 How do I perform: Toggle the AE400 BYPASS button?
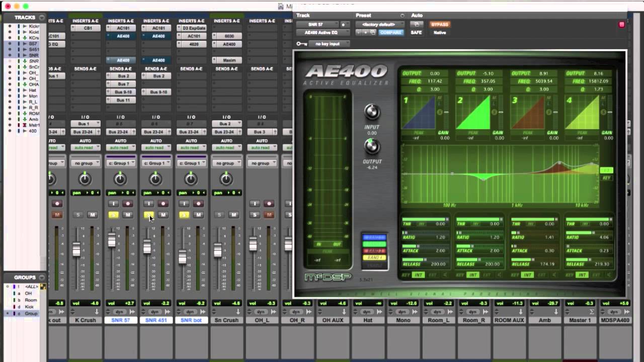(x=439, y=24)
